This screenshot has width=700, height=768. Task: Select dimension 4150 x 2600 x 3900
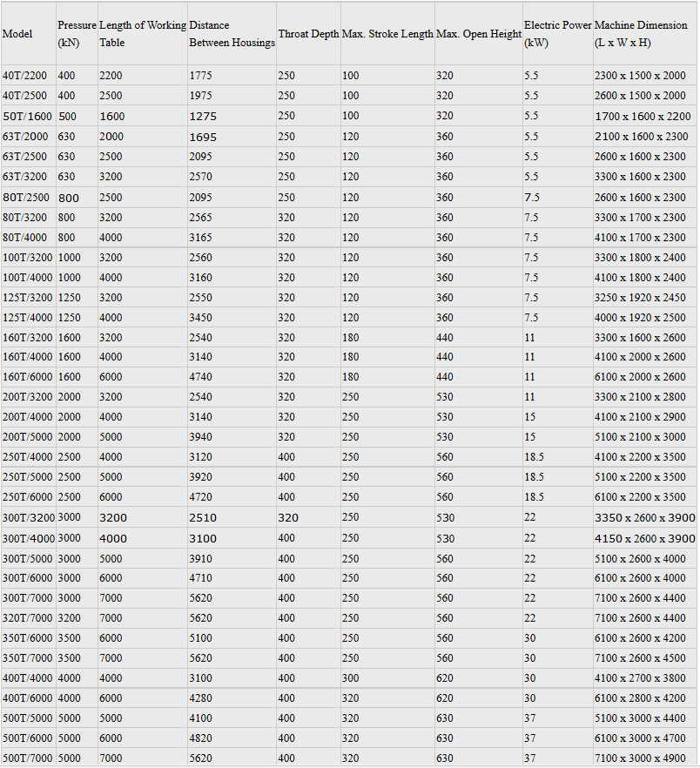(x=645, y=539)
